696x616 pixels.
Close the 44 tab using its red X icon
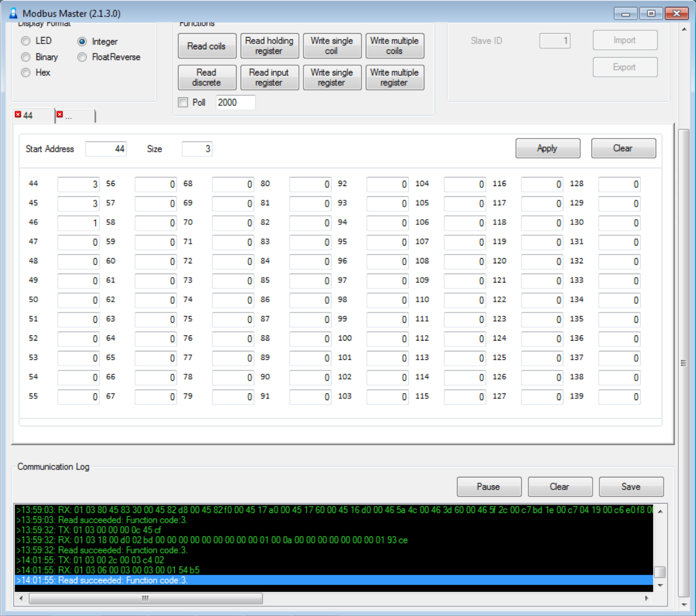(x=18, y=114)
